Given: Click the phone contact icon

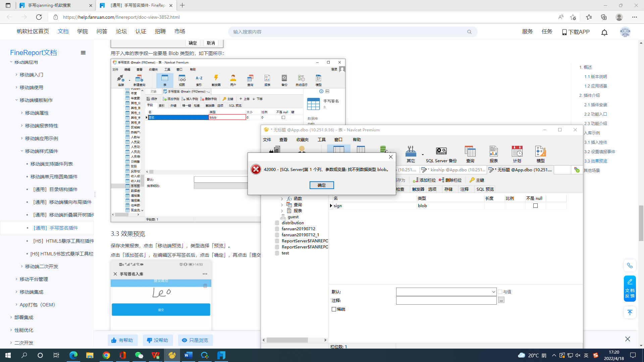Looking at the screenshot, I should (x=630, y=265).
